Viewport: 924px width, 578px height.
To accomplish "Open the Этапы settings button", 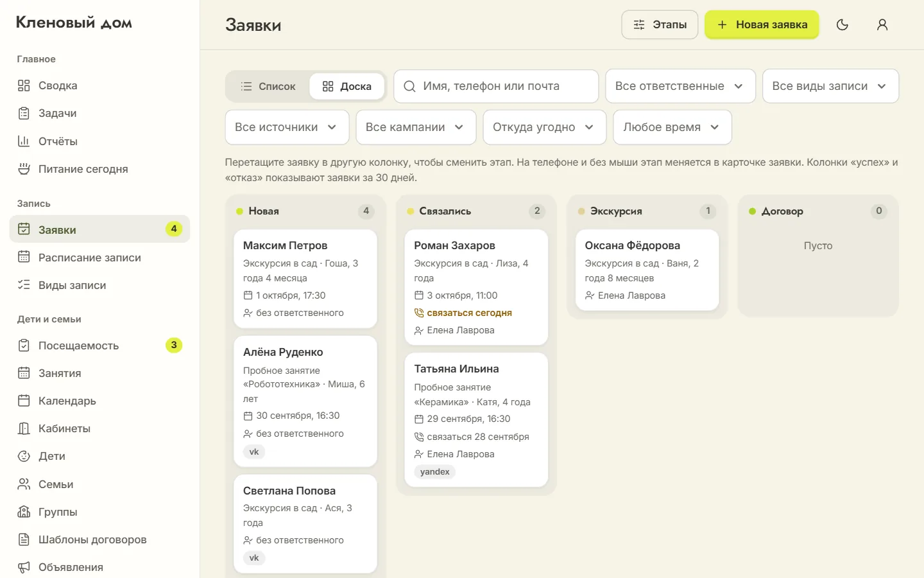I will point(660,24).
